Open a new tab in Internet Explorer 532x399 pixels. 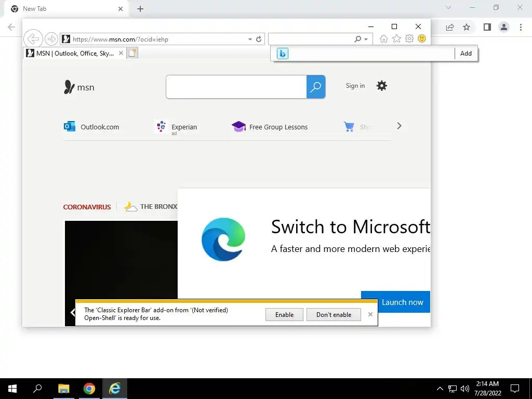point(132,53)
